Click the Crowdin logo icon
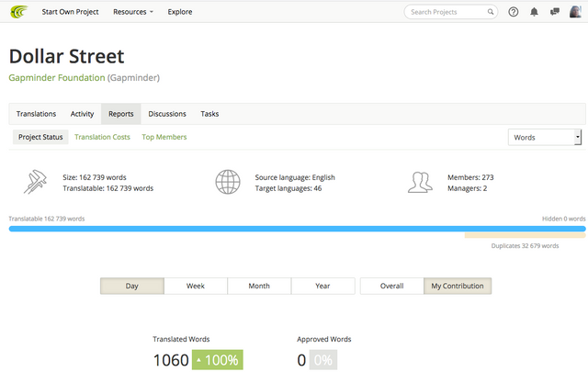 [19, 12]
